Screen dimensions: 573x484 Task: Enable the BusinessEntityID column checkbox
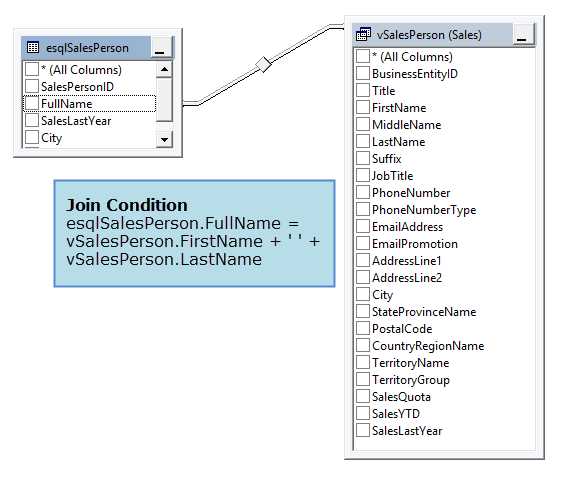point(363,73)
